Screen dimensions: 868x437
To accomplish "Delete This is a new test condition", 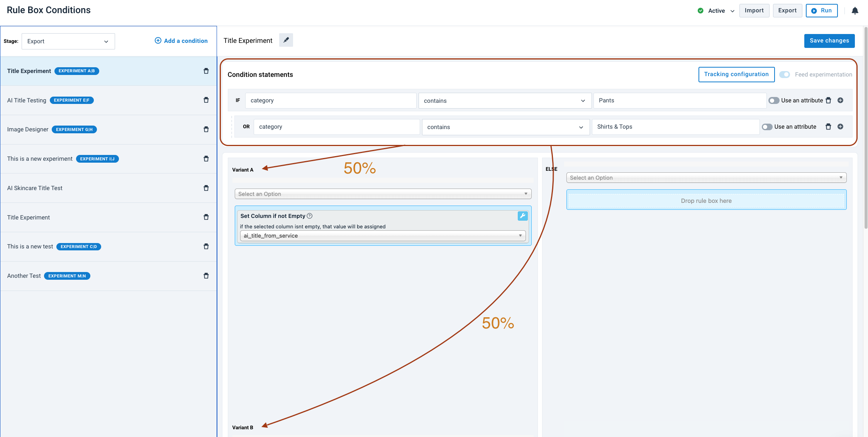I will [x=206, y=247].
